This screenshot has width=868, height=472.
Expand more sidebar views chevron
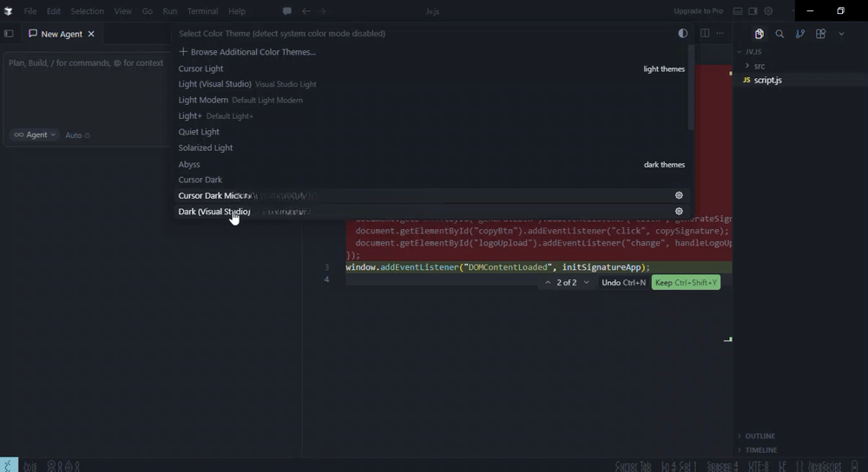[x=841, y=34]
